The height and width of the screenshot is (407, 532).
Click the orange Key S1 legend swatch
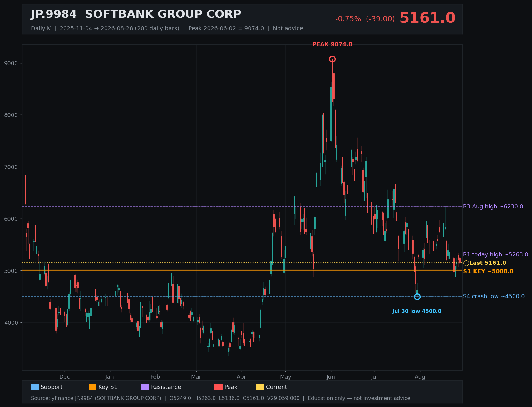point(93,387)
